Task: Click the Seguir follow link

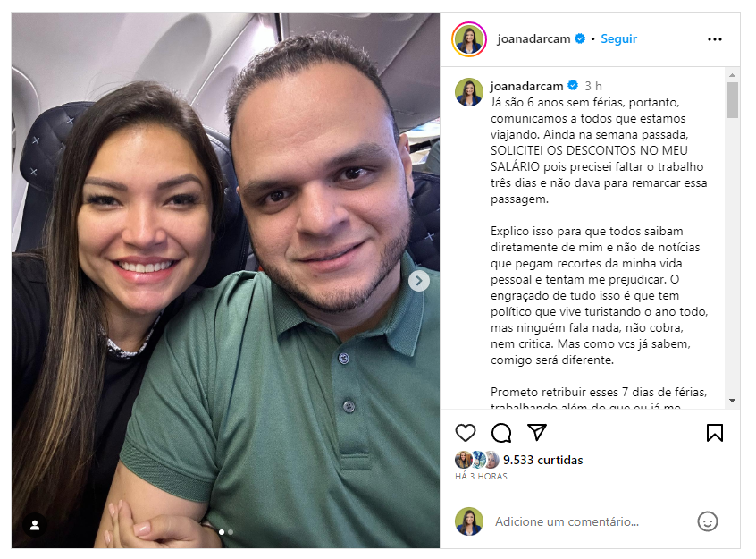Action: point(618,38)
